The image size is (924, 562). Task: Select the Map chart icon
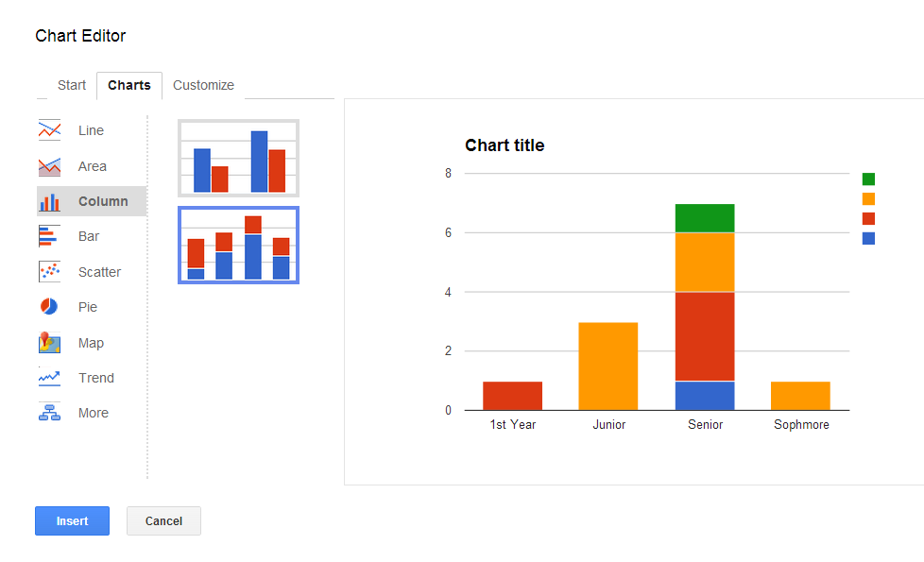pyautogui.click(x=49, y=342)
